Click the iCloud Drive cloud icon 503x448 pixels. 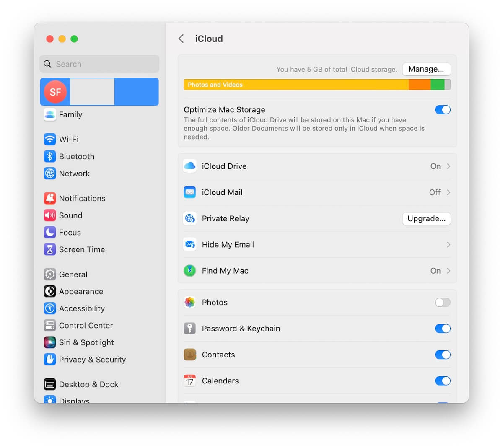point(190,166)
